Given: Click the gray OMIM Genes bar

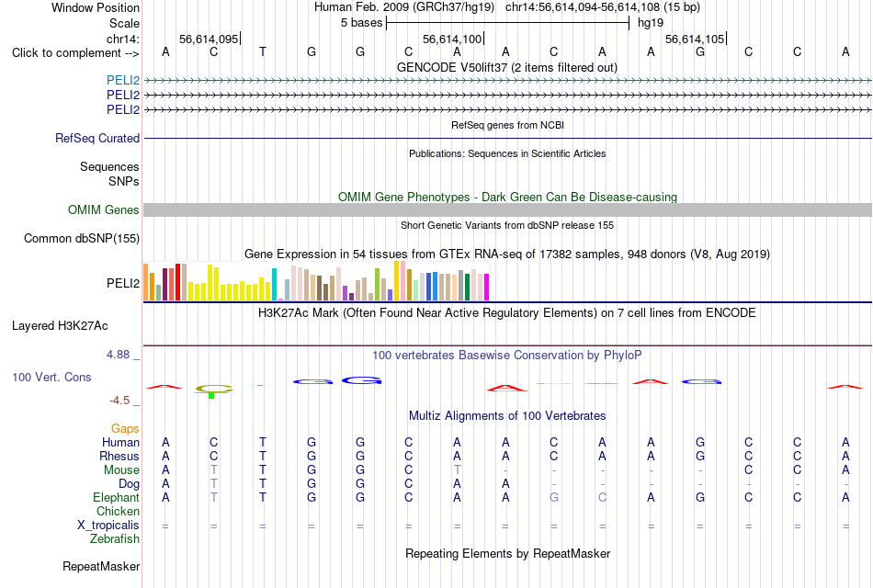Looking at the screenshot, I should [507, 209].
